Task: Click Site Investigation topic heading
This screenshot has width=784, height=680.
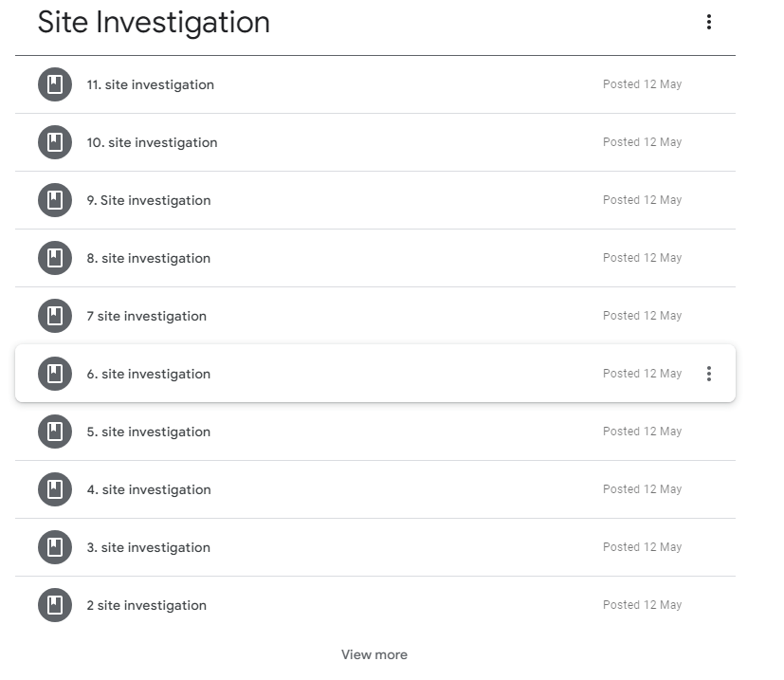Action: click(154, 23)
